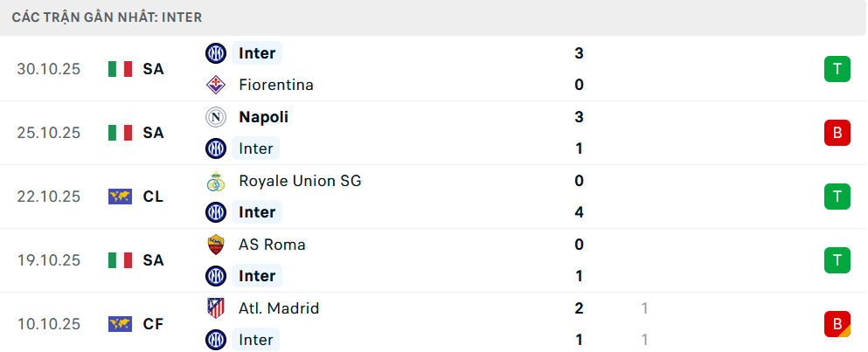Image resolution: width=868 pixels, height=352 pixels.
Task: Click the Inter crest beside Fiorentina match
Action: (215, 53)
